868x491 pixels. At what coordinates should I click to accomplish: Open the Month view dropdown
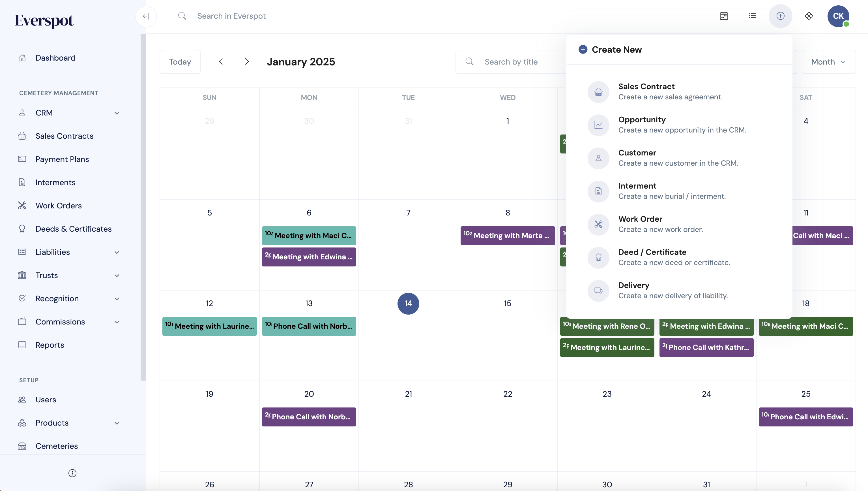pyautogui.click(x=829, y=62)
